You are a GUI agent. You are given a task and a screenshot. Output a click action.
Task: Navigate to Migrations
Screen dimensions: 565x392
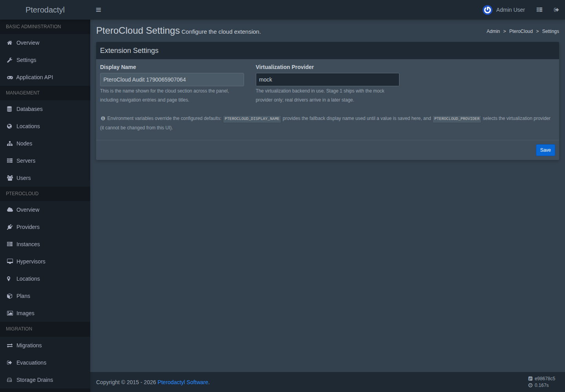coord(45,345)
